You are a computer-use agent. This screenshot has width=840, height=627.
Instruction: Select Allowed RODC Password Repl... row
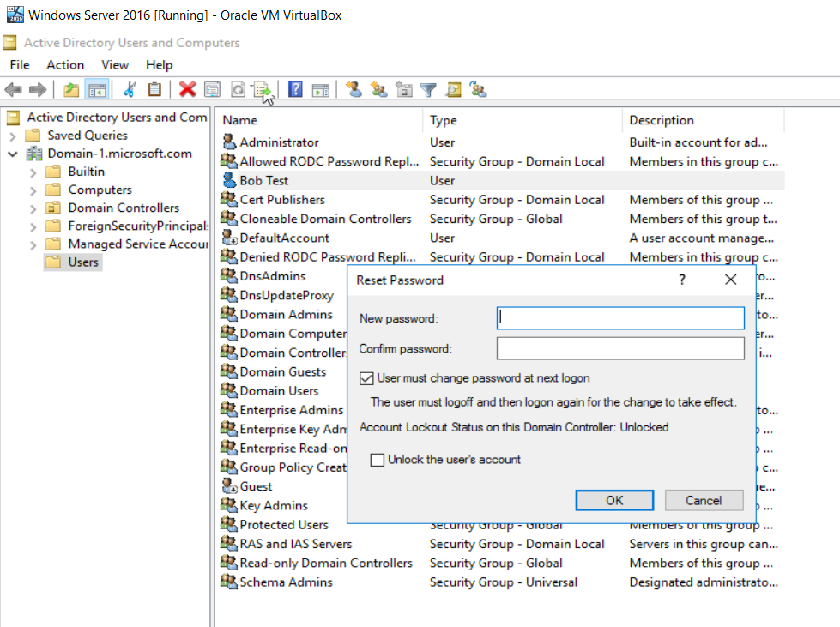click(502, 161)
